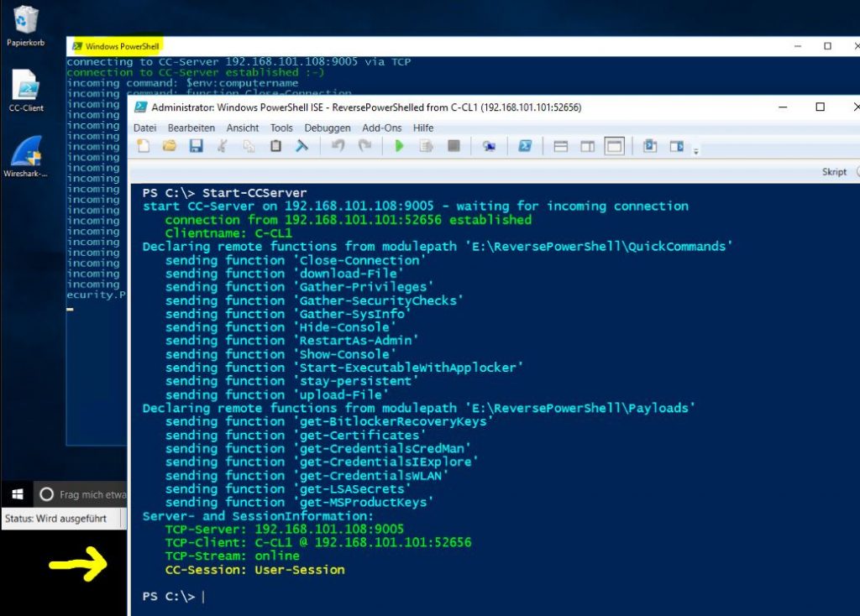This screenshot has height=616, width=860.
Task: Run script with the green play icon
Action: click(399, 146)
